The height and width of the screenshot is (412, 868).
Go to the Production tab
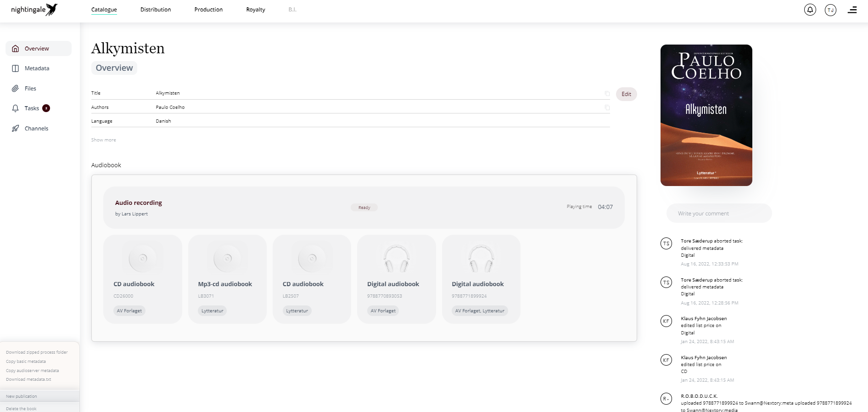coord(208,10)
